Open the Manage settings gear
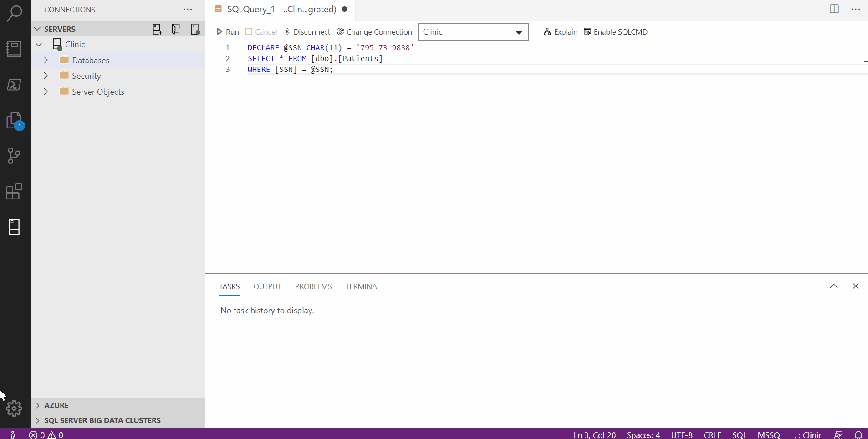 (14, 408)
